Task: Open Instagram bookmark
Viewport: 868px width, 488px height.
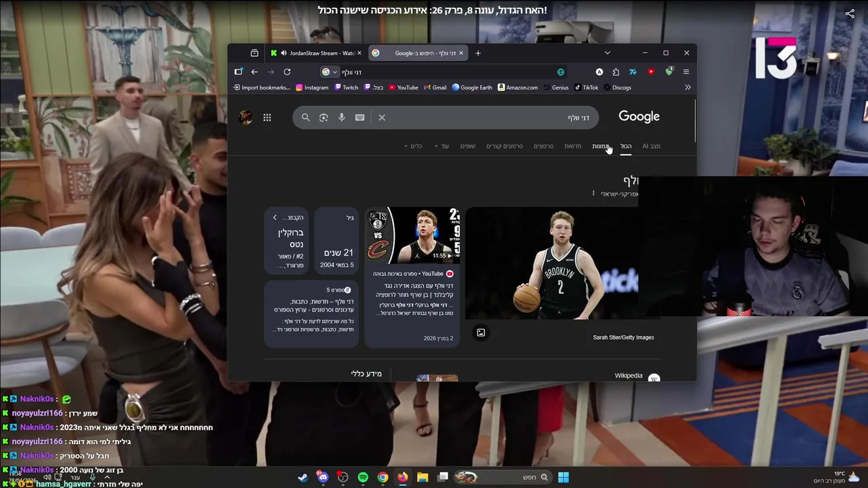Action: pyautogui.click(x=312, y=87)
